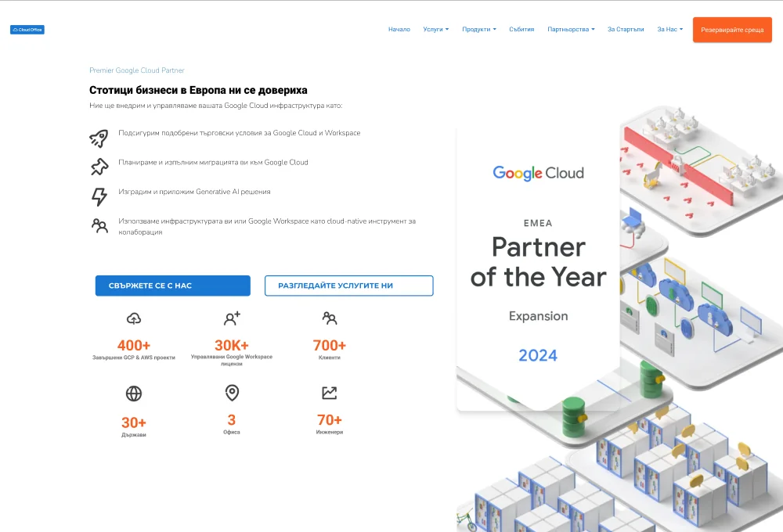Click the rocket icon beside trade conditions

click(x=99, y=138)
